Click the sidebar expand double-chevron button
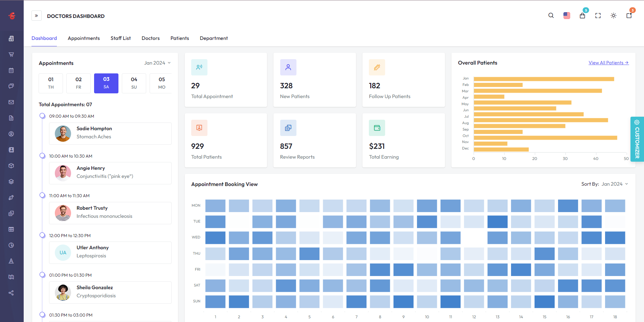Image resolution: width=644 pixels, height=322 pixels. 37,16
